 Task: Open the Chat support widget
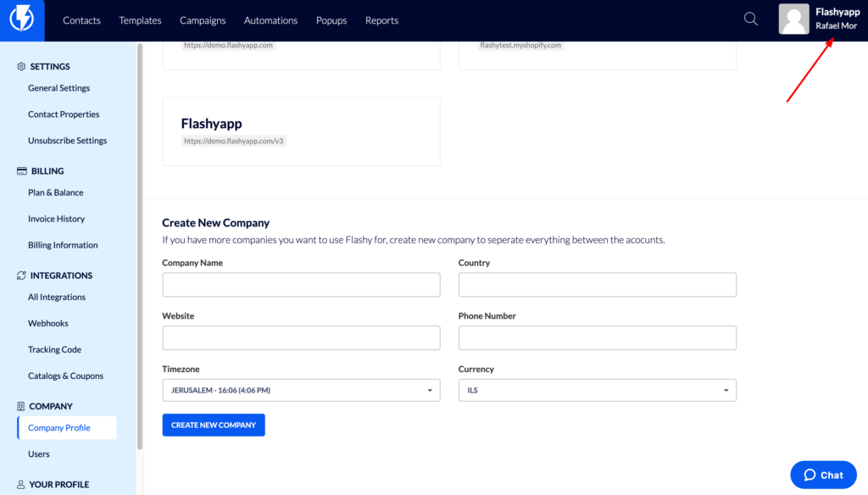823,475
